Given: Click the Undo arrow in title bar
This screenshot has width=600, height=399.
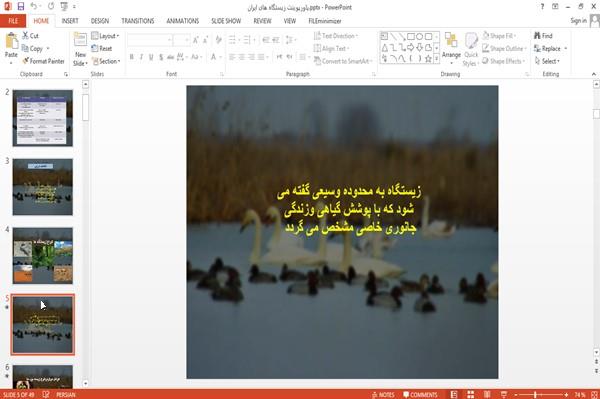Looking at the screenshot, I should (34, 7).
